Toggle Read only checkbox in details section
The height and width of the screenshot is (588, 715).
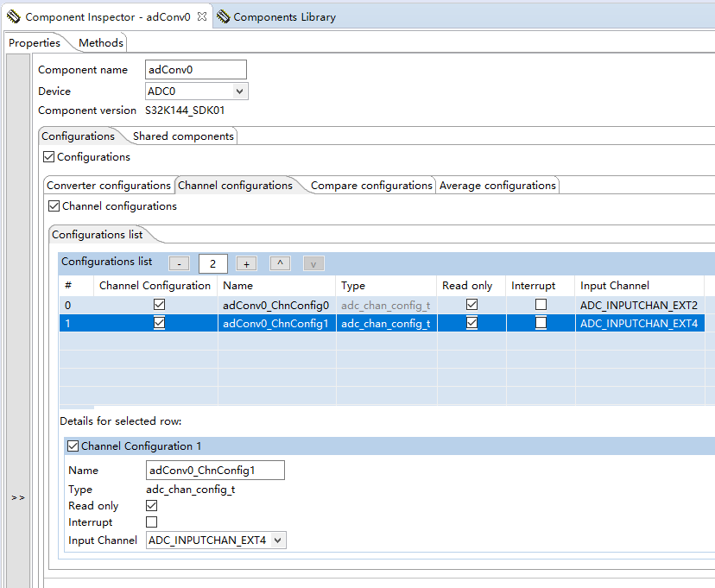(x=152, y=505)
